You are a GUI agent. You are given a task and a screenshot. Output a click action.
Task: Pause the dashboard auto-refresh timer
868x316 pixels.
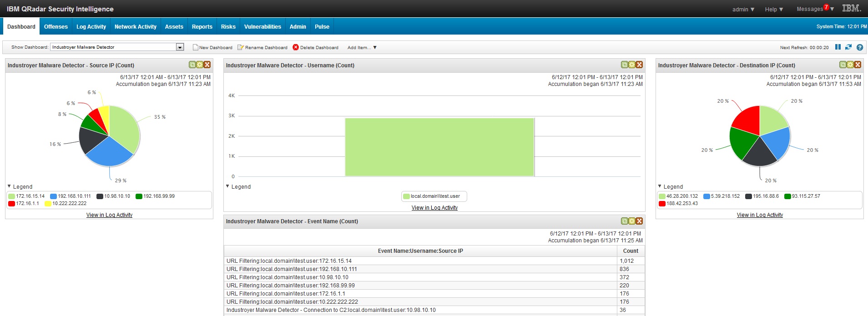coord(838,47)
